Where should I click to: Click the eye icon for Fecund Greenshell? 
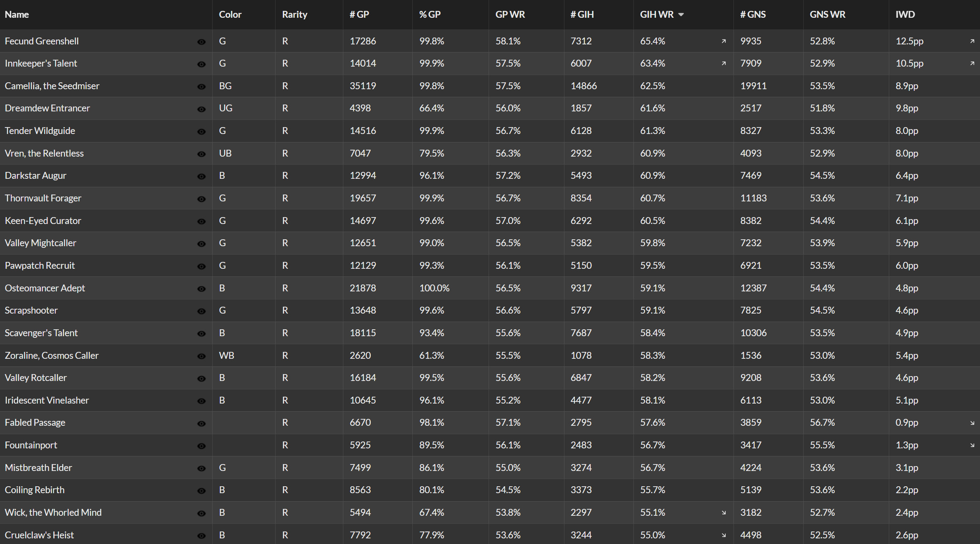click(x=201, y=42)
